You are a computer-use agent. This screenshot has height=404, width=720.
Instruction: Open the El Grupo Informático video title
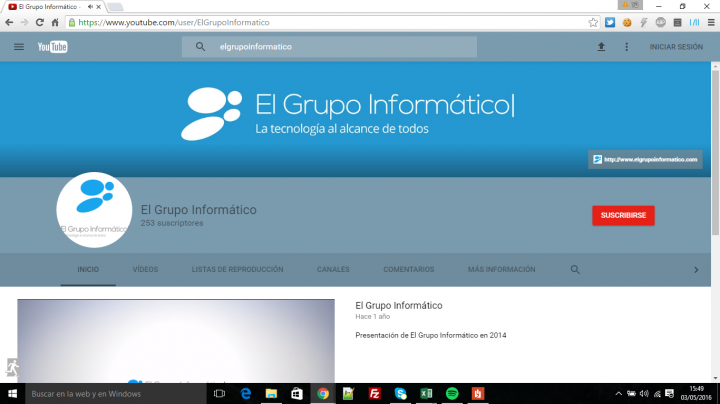point(399,305)
